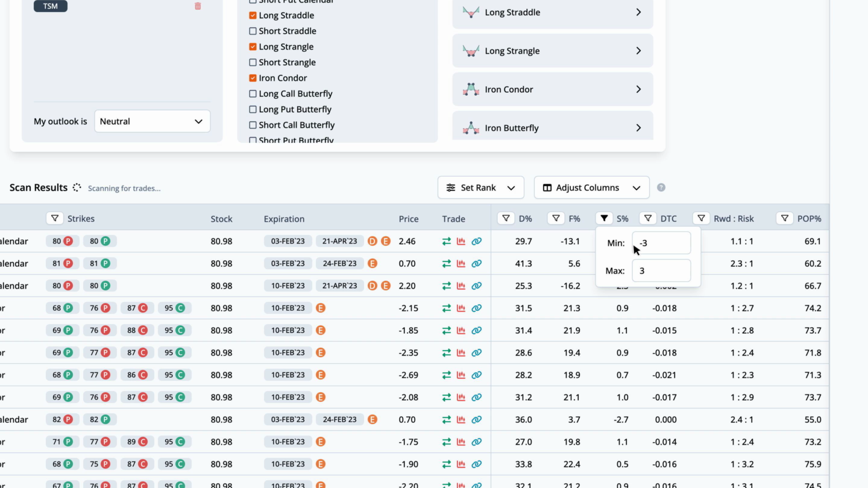Uncheck the Long Straddle checkbox
This screenshot has height=488, width=868.
253,16
